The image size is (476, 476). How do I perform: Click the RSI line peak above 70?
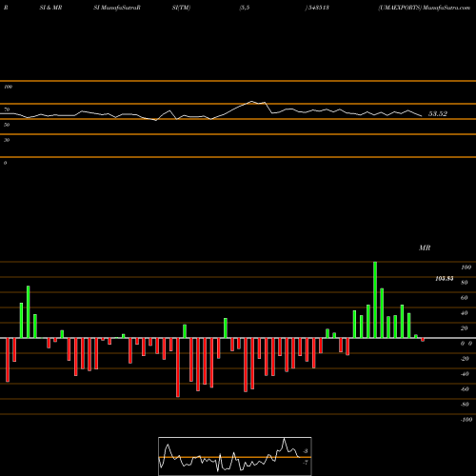coord(252,102)
